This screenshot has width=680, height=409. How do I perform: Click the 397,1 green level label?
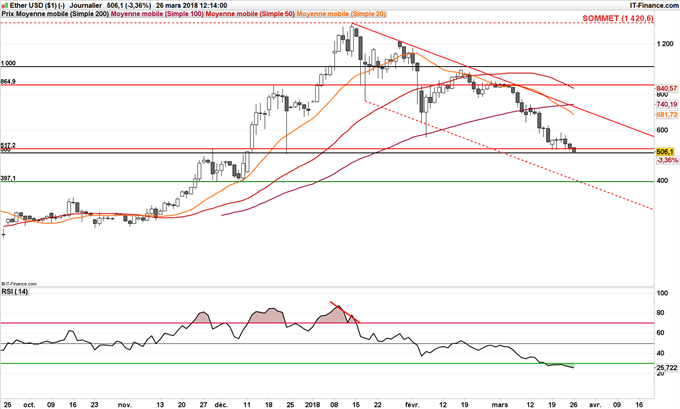point(8,178)
